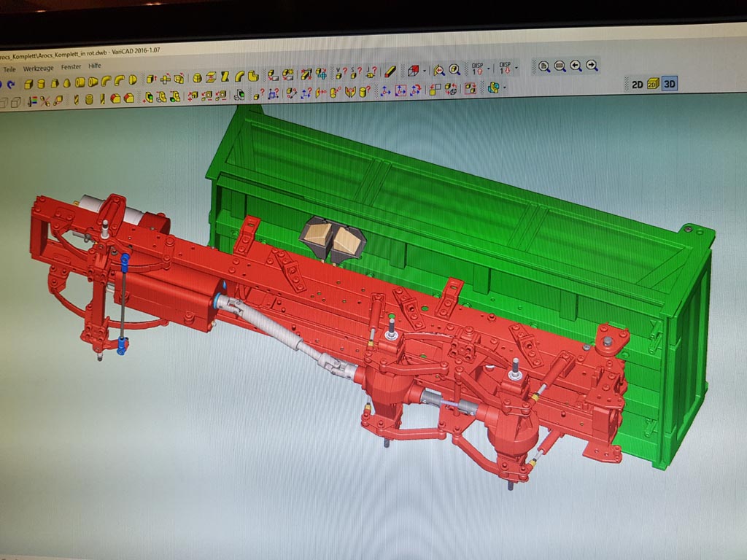Viewport: 747px width, 560px height.
Task: Expand the DISP up-arrow dropdown
Action: (489, 69)
